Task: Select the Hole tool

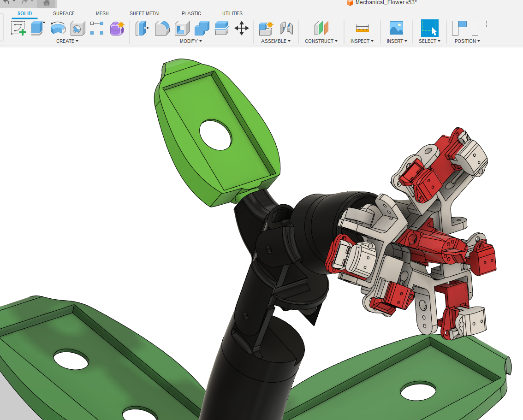Action: [78, 28]
